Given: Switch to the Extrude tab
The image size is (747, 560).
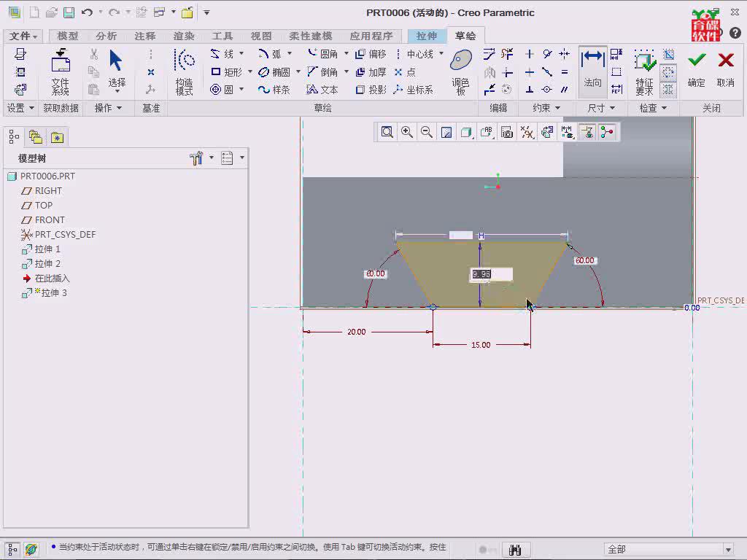Looking at the screenshot, I should click(x=426, y=36).
